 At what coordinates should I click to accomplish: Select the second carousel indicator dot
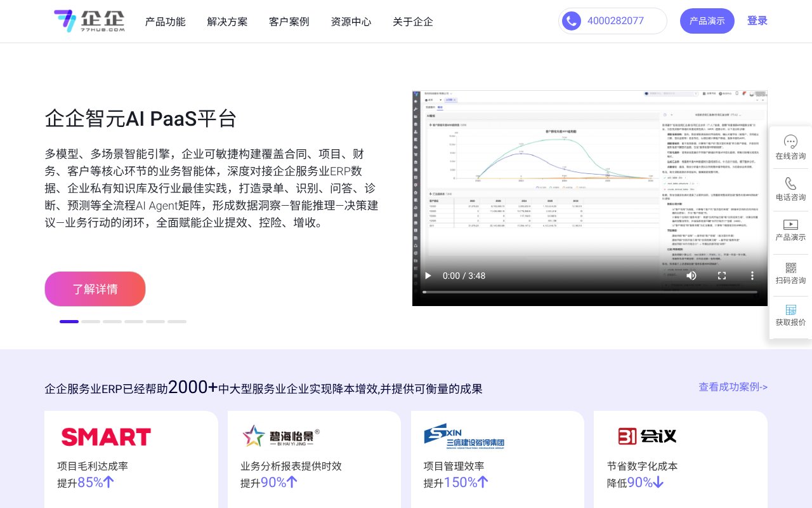coord(91,321)
